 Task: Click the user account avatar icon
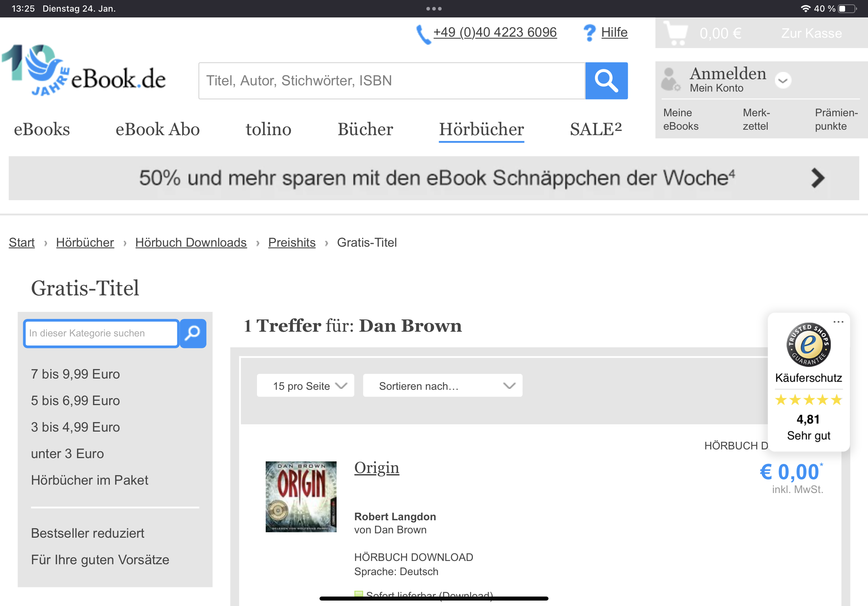point(670,79)
